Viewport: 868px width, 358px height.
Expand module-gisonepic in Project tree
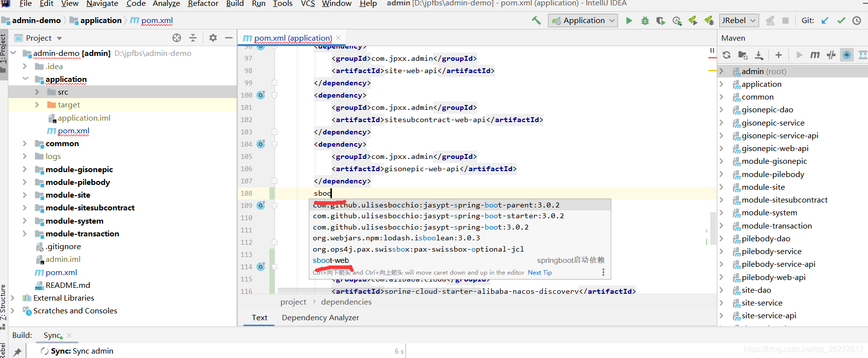(25, 169)
